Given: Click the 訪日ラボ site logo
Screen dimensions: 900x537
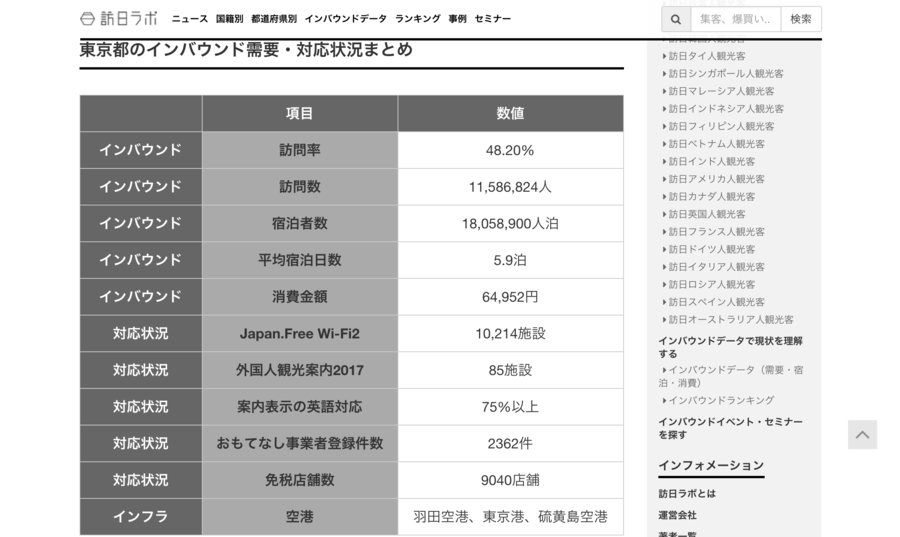Looking at the screenshot, I should click(x=118, y=19).
